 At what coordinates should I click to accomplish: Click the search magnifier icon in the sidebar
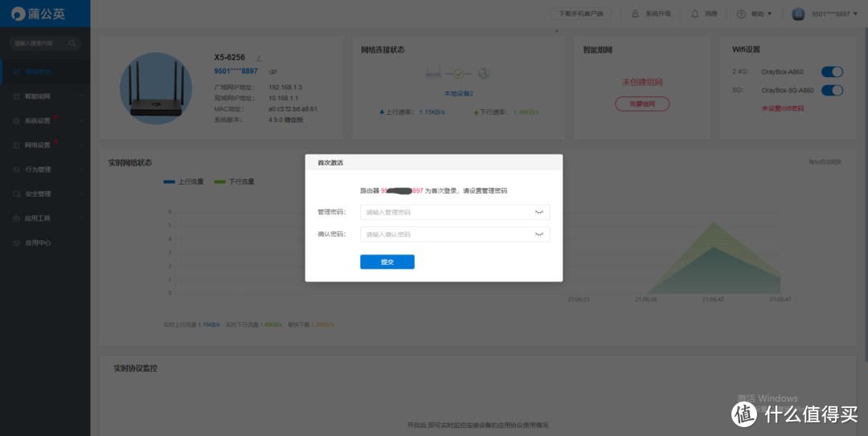tap(72, 43)
